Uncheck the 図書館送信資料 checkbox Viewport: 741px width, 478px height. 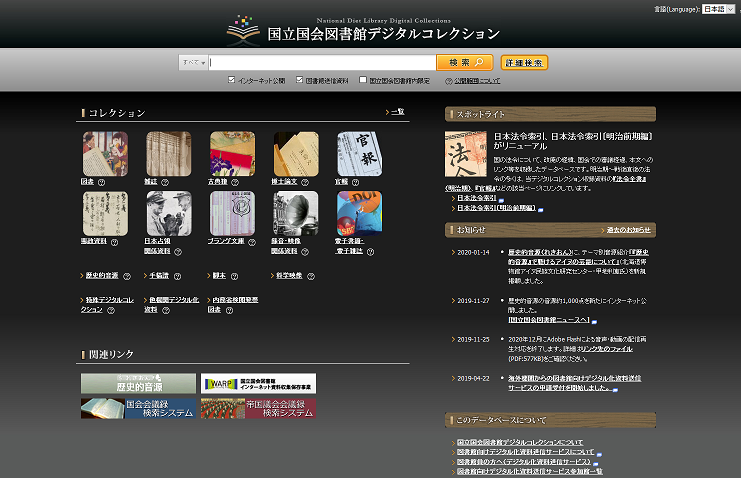point(299,80)
